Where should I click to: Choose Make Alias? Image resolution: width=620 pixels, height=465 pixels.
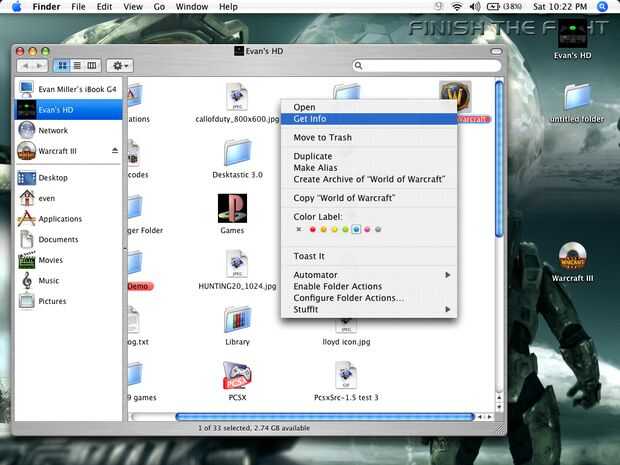369,168
